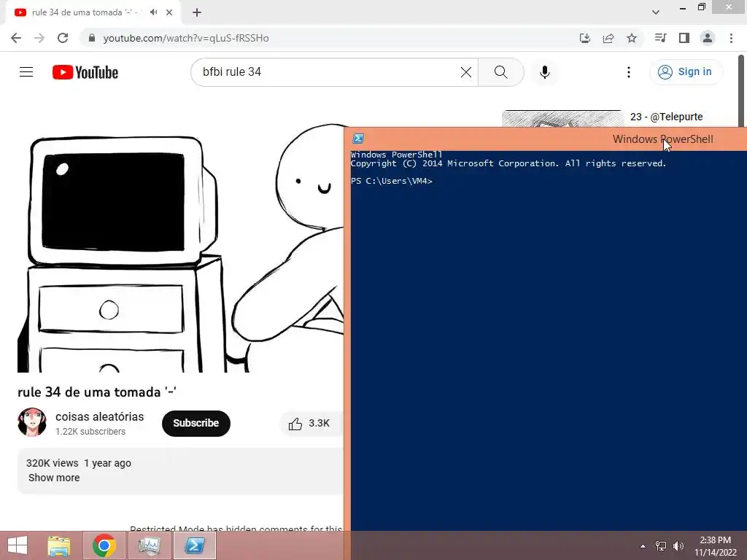Reload the YouTube page

point(63,38)
